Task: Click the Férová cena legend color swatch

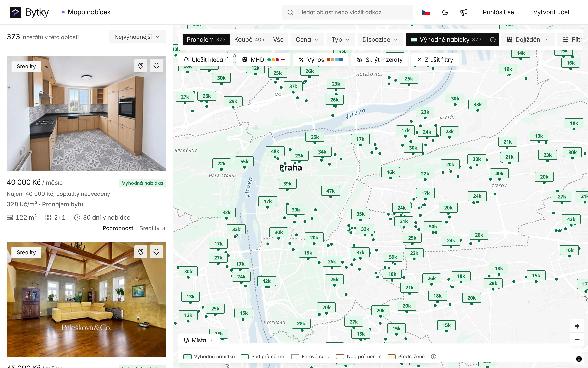Action: coord(295,357)
